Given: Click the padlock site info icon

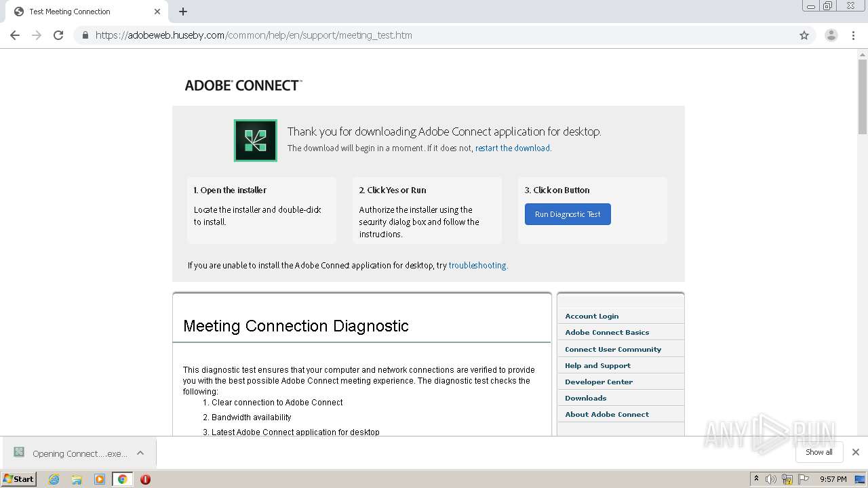Looking at the screenshot, I should pyautogui.click(x=85, y=35).
